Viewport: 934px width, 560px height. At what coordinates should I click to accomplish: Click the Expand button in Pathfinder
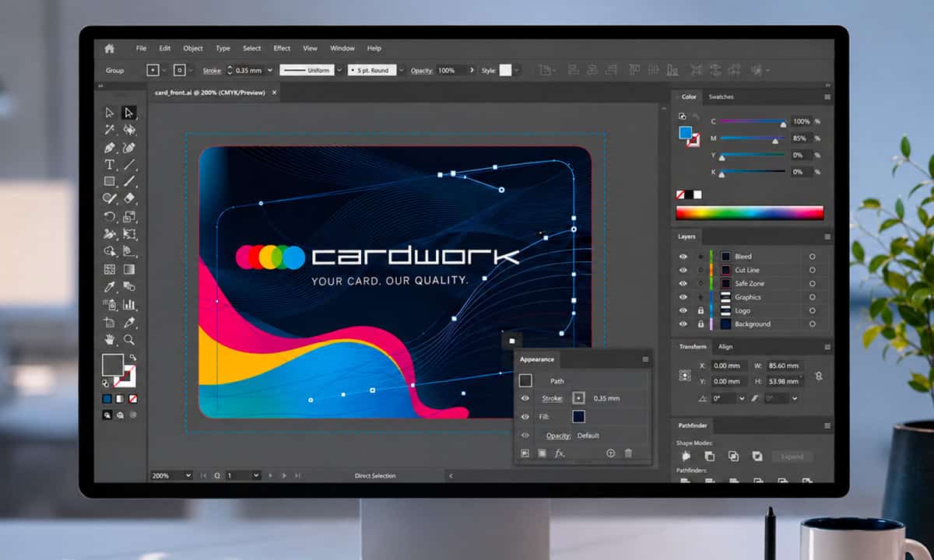tap(792, 457)
